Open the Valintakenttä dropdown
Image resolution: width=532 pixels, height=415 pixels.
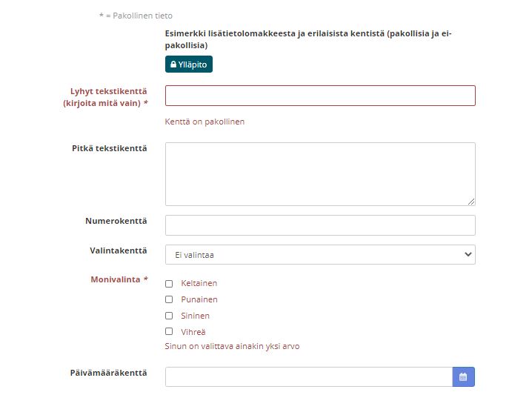(x=319, y=255)
